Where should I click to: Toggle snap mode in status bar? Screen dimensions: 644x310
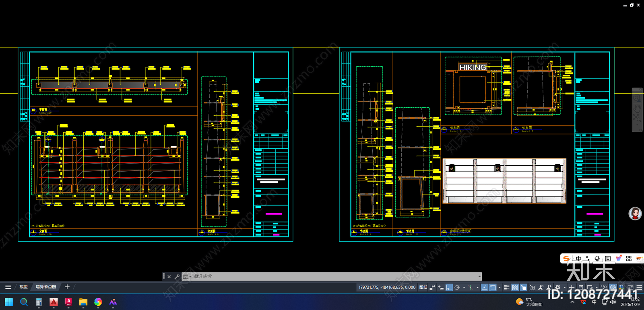tap(432, 287)
